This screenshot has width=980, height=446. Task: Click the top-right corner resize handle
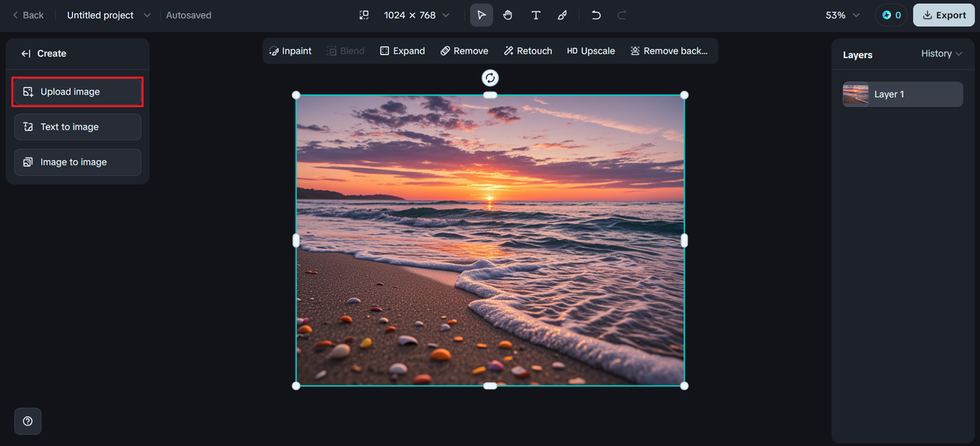684,95
